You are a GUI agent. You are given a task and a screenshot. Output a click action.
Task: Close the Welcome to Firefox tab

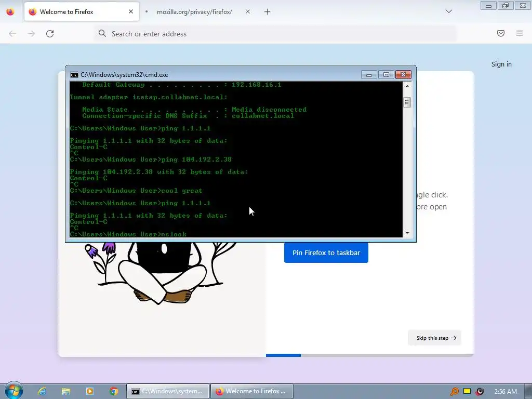click(131, 12)
